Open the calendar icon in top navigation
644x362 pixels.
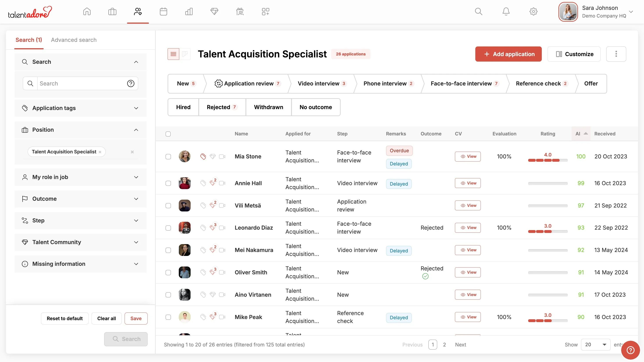pos(163,11)
